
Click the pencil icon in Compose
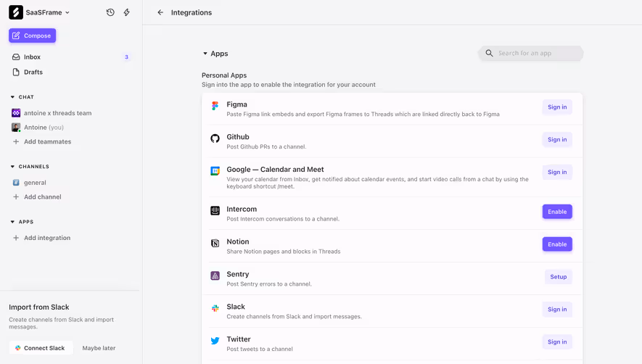coord(16,36)
